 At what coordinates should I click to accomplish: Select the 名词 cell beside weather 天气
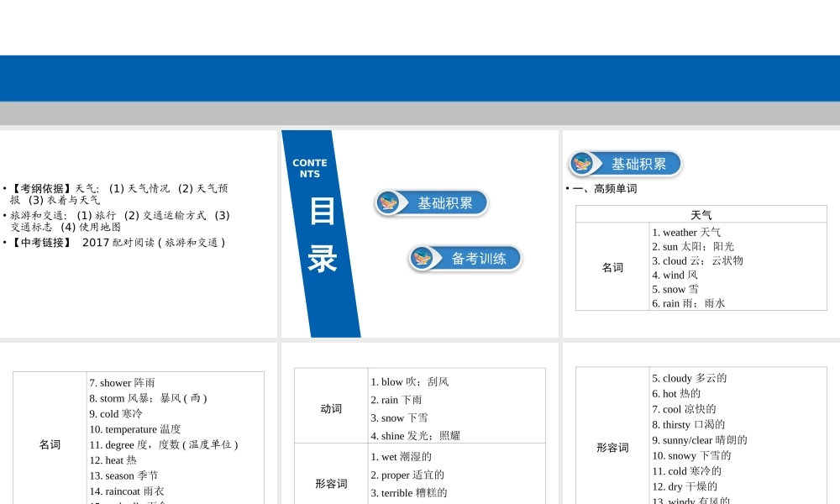point(612,267)
